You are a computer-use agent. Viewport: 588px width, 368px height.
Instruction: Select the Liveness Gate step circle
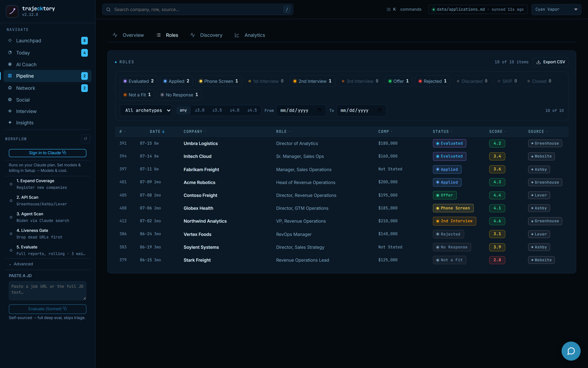pos(11,234)
